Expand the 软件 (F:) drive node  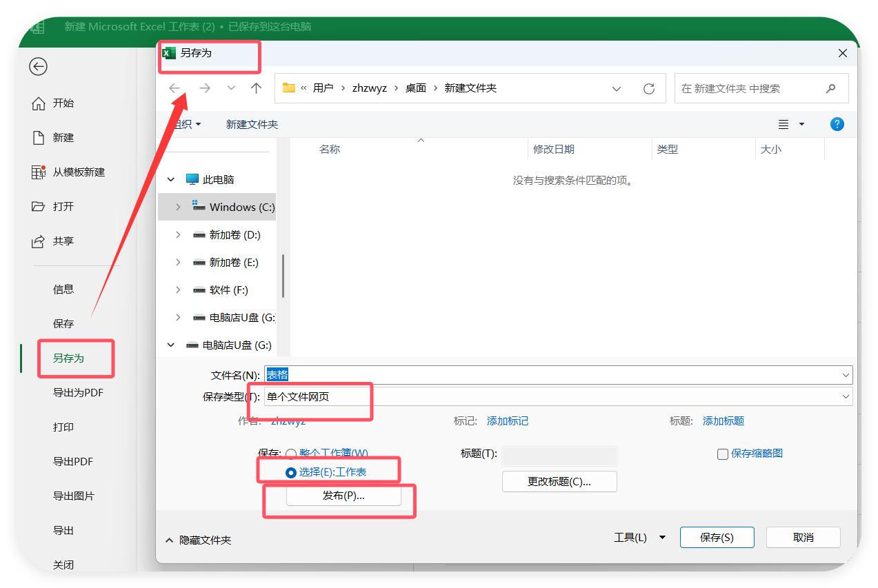178,290
